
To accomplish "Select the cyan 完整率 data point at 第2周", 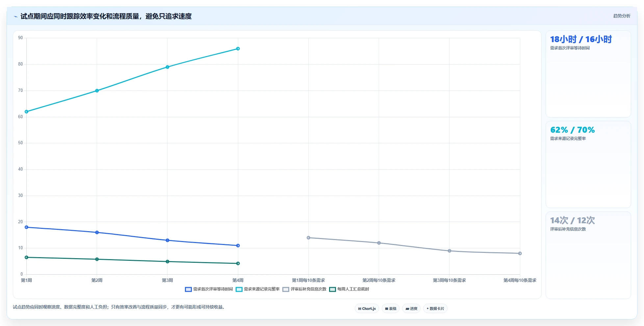I will coord(97,91).
